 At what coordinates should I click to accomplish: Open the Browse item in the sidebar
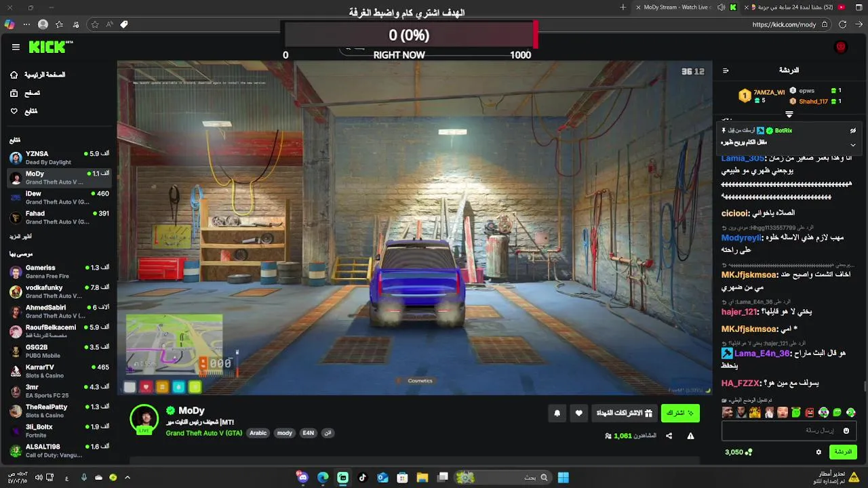[x=24, y=93]
